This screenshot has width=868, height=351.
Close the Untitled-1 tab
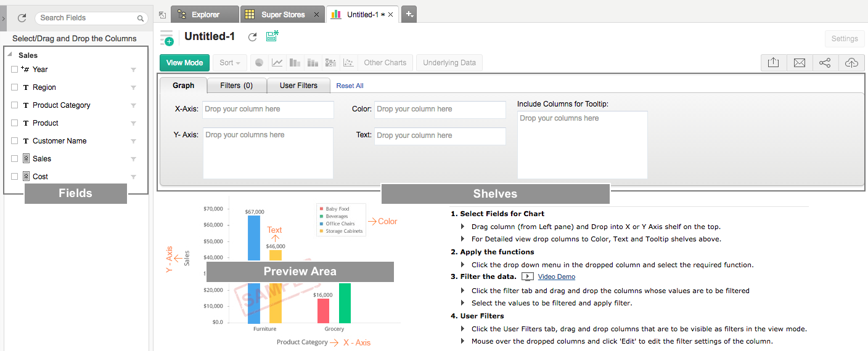[x=390, y=14]
